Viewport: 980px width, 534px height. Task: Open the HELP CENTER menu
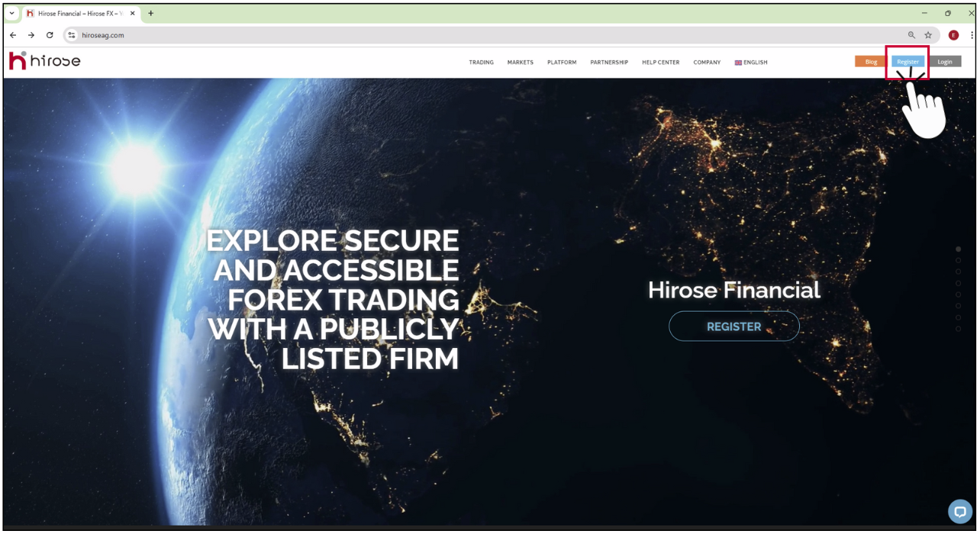point(660,63)
